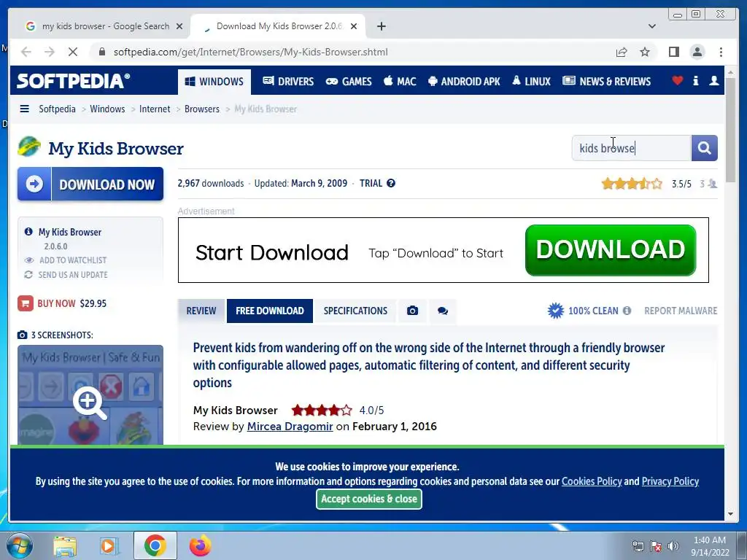
Task: Enlarge the My Kids Browser screenshot thumbnail
Action: click(90, 395)
